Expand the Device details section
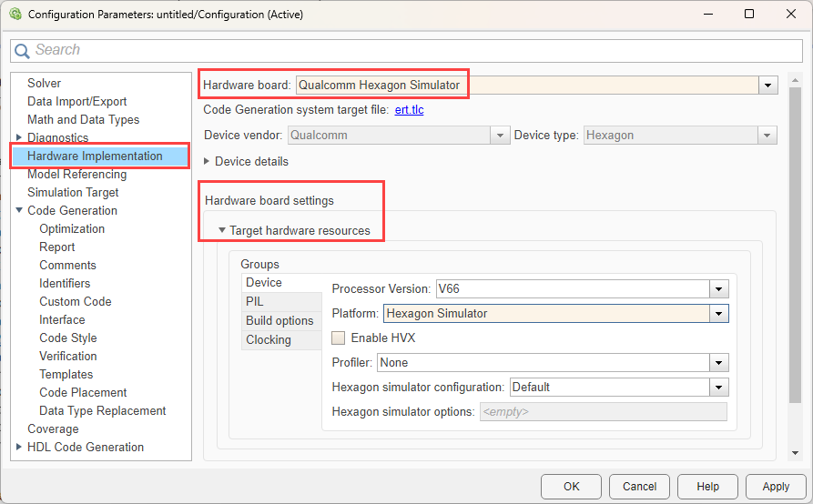The width and height of the screenshot is (813, 504). (x=207, y=161)
